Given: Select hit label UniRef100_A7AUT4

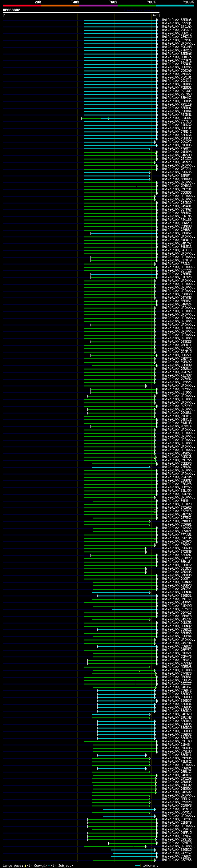Looking at the screenshot, I should (176, 149).
